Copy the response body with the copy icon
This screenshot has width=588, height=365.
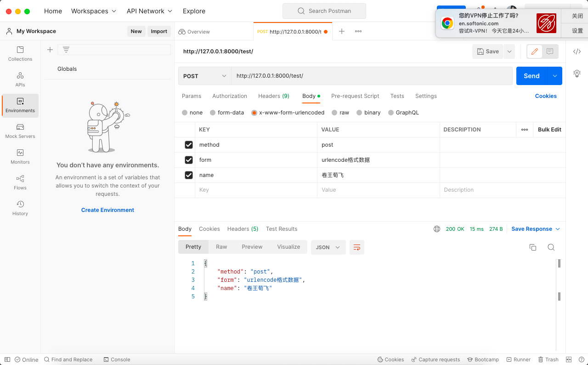click(533, 247)
